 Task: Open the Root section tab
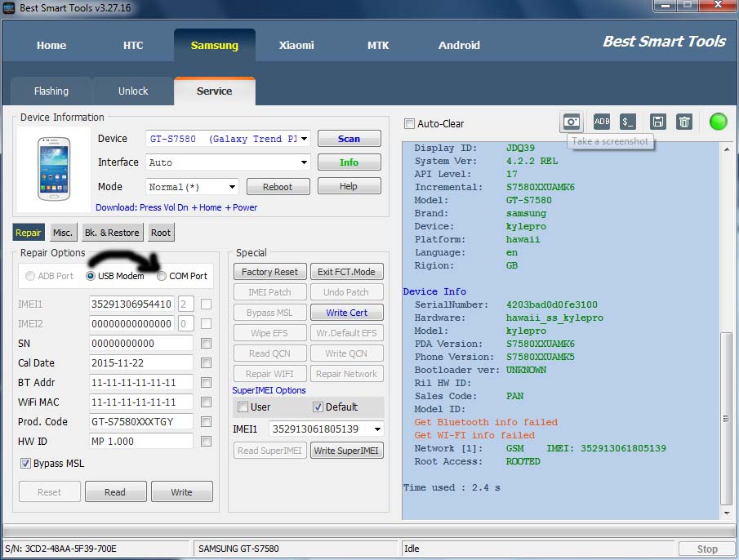[x=161, y=233]
